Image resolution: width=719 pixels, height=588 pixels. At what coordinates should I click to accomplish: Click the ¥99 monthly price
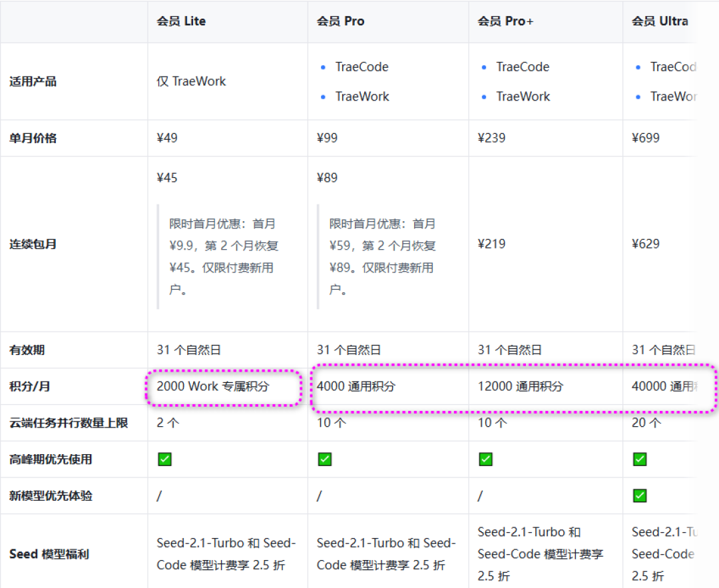tap(328, 138)
